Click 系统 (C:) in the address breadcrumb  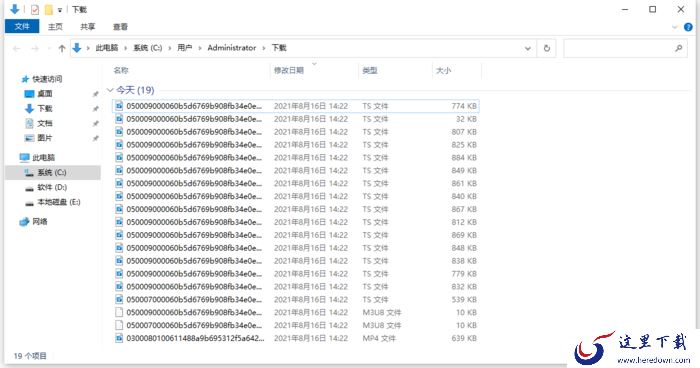(148, 48)
